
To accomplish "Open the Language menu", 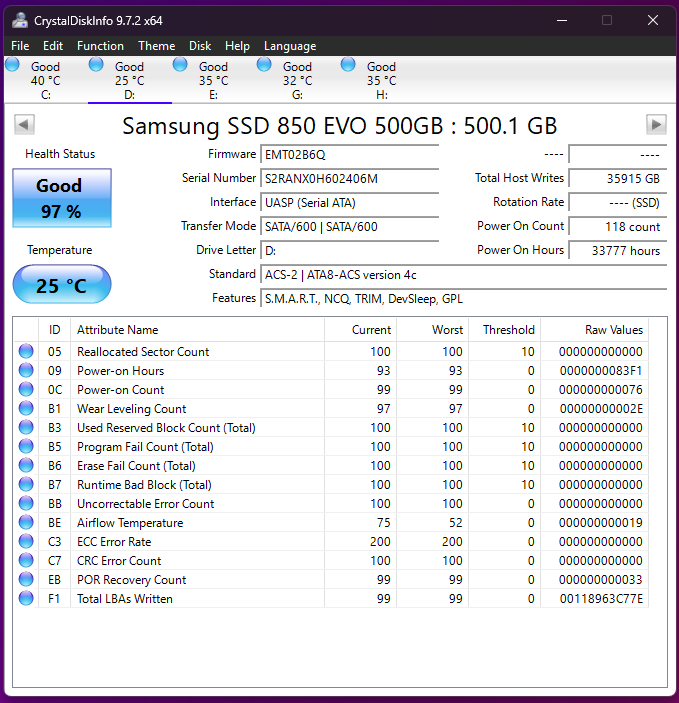I will (290, 46).
